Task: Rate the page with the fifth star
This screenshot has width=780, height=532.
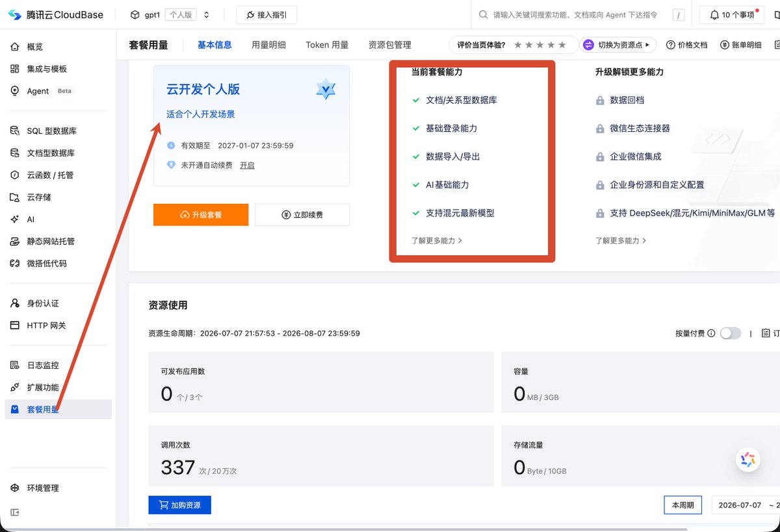Action: point(562,45)
